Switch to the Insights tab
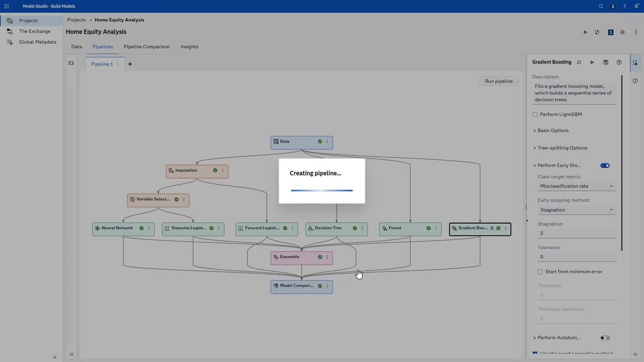The image size is (644, 362). tap(189, 47)
